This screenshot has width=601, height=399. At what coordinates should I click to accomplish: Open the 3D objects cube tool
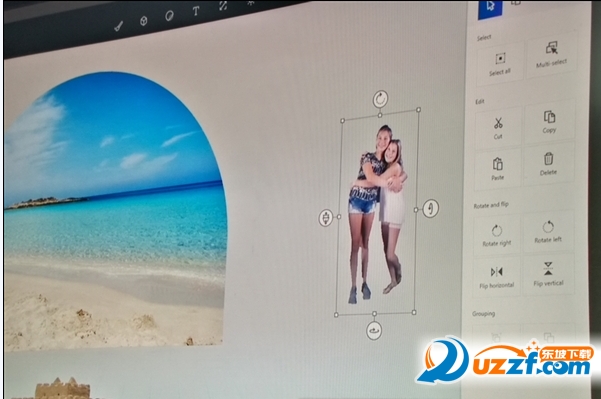click(143, 20)
